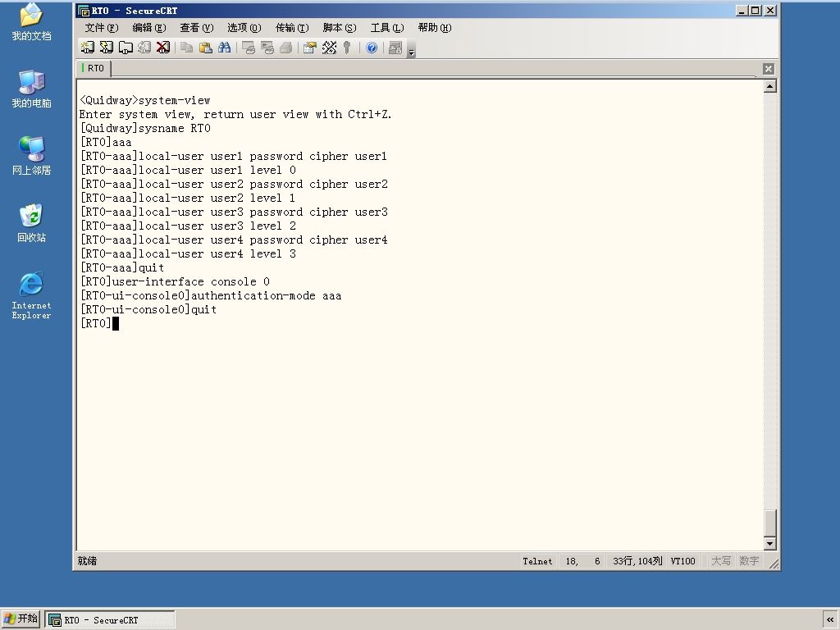
Task: Click the SecureCRT title bar icon
Action: click(x=84, y=11)
